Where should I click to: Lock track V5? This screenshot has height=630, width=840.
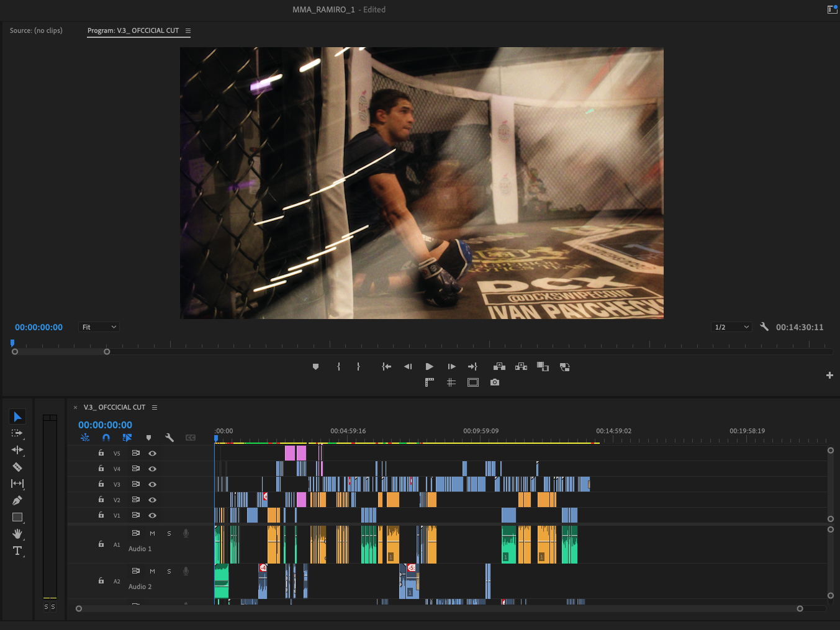point(101,453)
